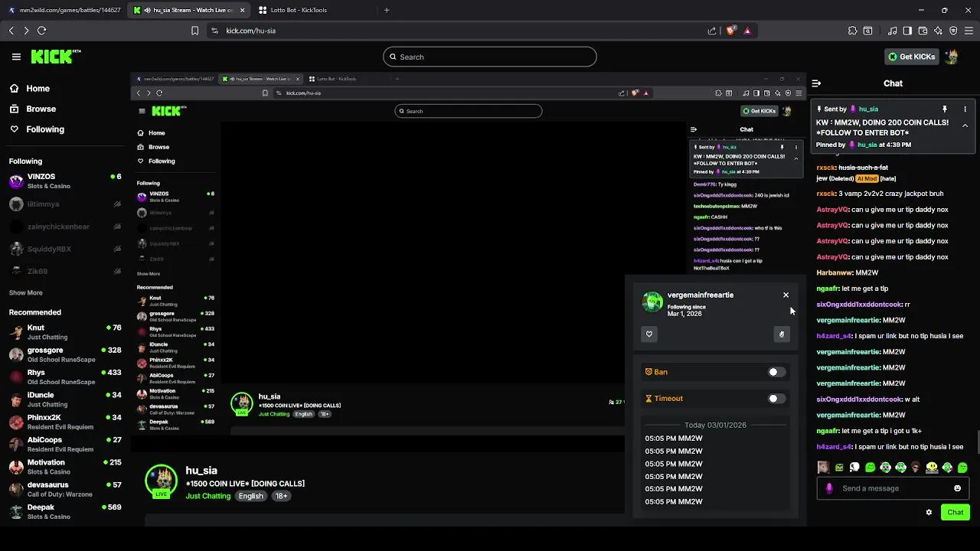Click 18+ tag under stream title
Image resolution: width=980 pixels, height=551 pixels.
click(281, 496)
